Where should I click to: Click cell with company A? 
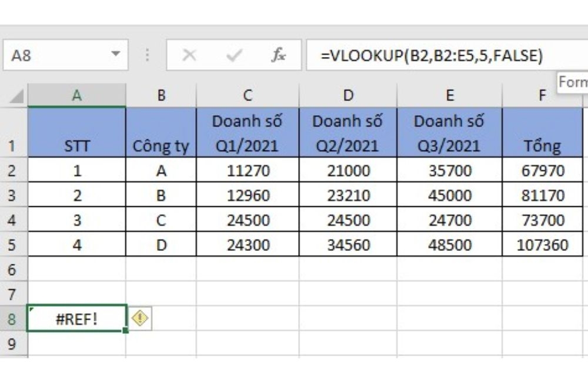tap(161, 170)
